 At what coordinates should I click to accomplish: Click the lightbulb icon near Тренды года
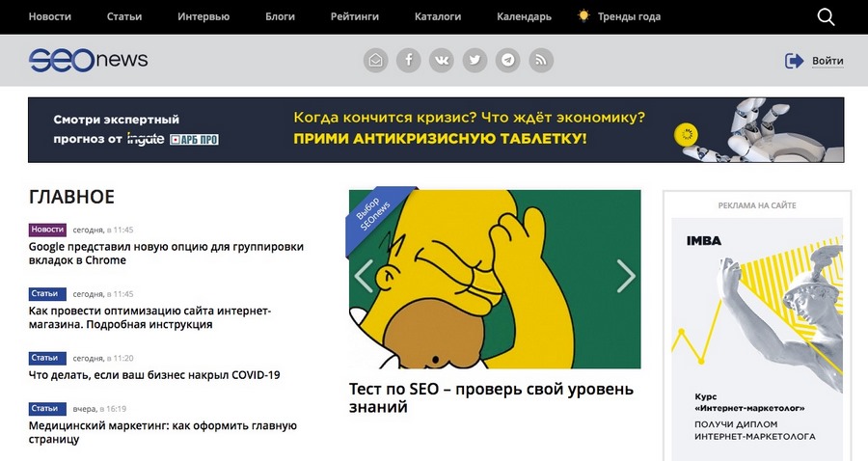tap(583, 16)
